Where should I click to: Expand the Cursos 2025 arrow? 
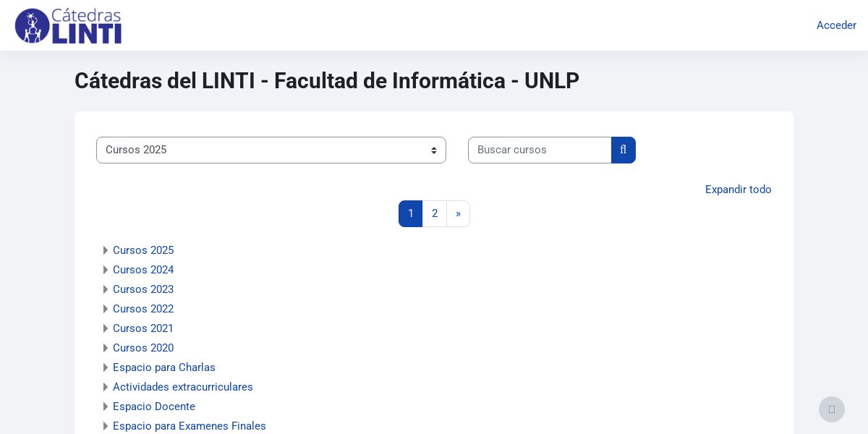point(106,250)
